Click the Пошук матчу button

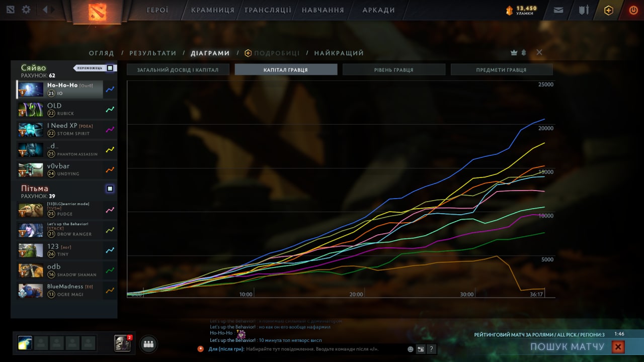[567, 346]
